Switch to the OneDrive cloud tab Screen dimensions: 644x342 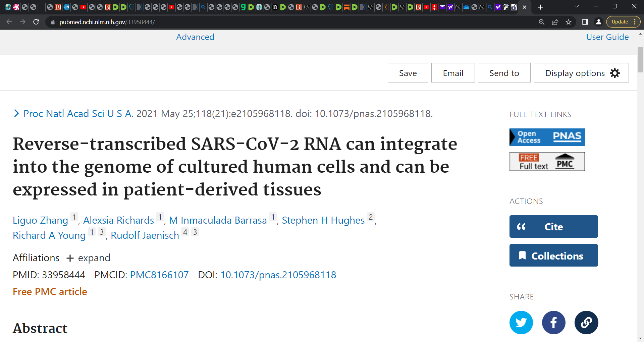click(x=466, y=7)
